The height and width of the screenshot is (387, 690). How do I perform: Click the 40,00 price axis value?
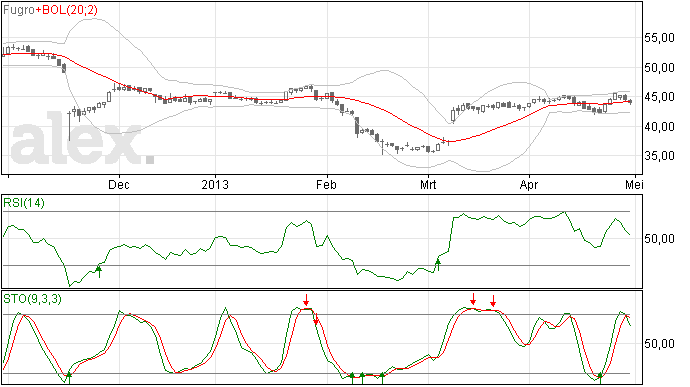tap(659, 127)
